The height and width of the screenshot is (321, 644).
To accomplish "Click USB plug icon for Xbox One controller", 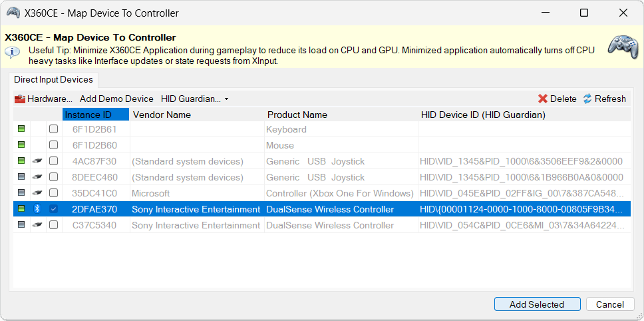I will click(37, 193).
